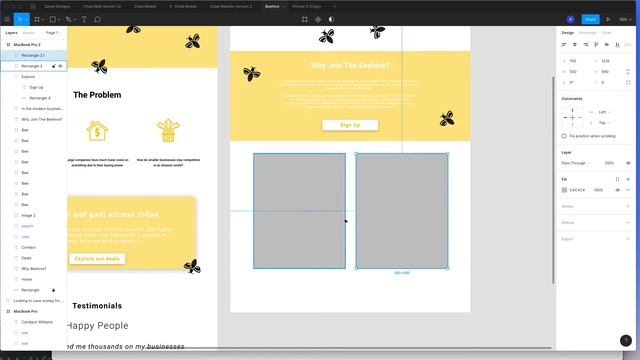Click the Align Left icon
Image resolution: width=640 pixels, height=360 pixels.
coord(564,44)
